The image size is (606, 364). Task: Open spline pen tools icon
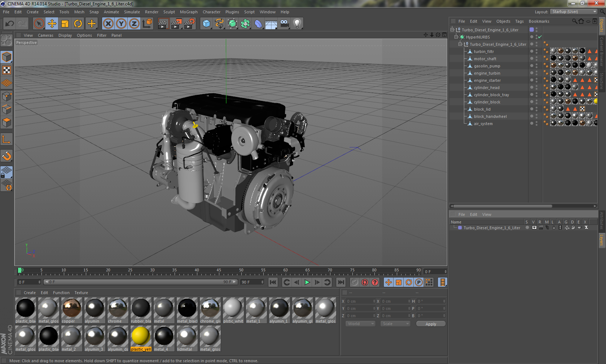pyautogui.click(x=219, y=24)
